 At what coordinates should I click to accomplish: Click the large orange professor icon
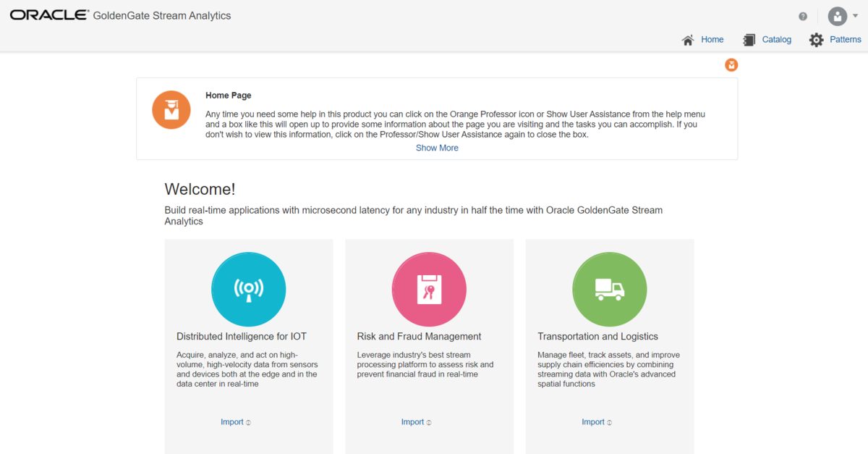point(171,110)
